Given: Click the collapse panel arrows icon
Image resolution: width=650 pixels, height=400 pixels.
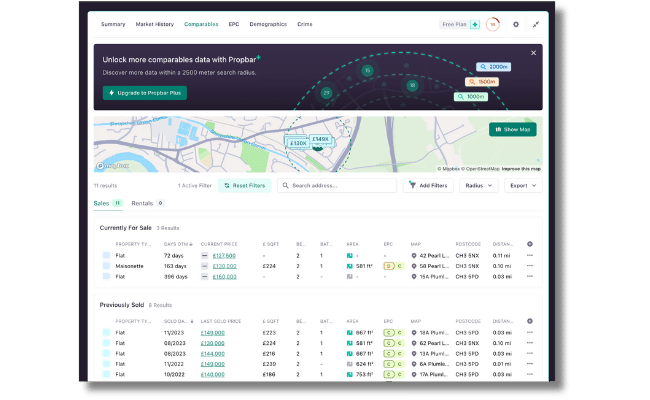Looking at the screenshot, I should [536, 24].
